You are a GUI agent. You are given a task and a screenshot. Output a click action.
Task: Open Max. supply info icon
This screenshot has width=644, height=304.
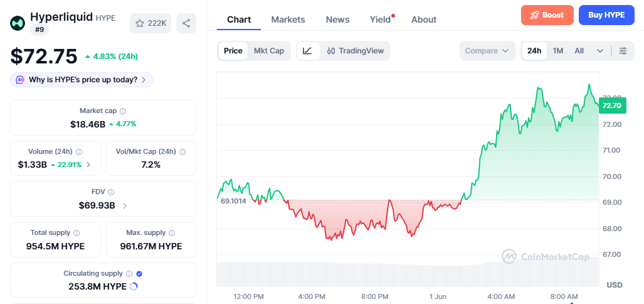[172, 233]
